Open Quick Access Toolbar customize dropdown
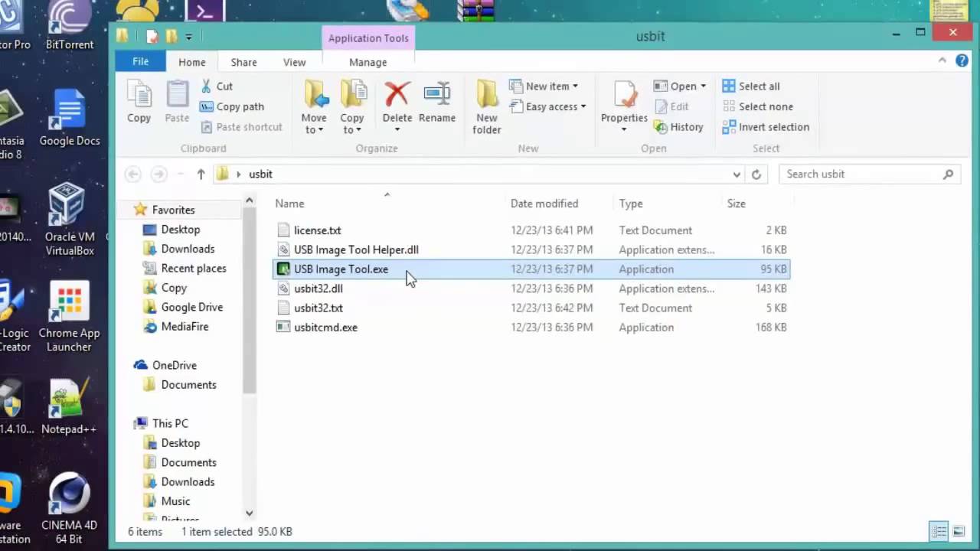980x551 pixels. (188, 36)
